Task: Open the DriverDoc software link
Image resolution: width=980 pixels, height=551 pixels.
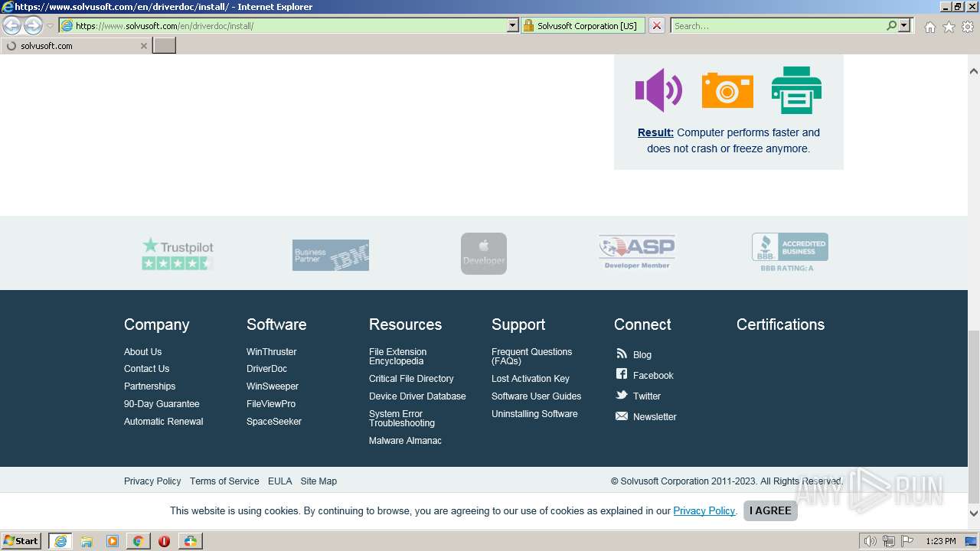Action: tap(267, 369)
